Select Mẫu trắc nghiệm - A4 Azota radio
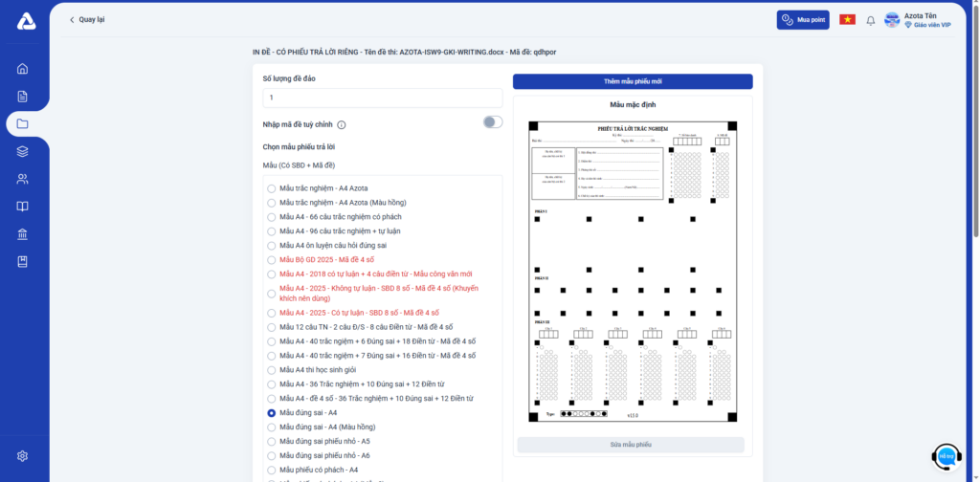The width and height of the screenshot is (980, 482). (x=272, y=188)
